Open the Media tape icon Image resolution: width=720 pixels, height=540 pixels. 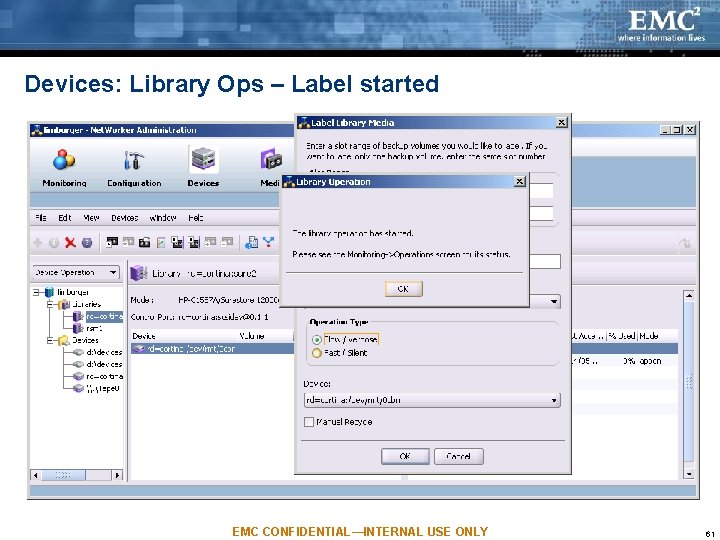[271, 160]
